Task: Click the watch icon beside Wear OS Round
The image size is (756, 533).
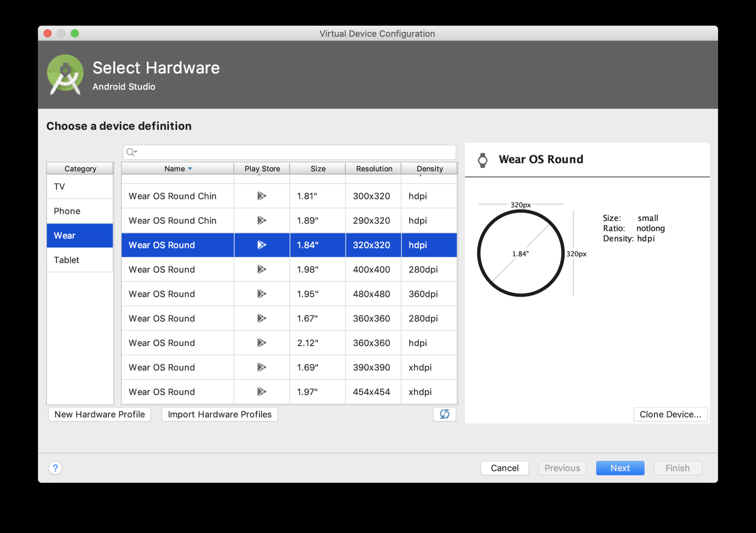Action: click(x=482, y=160)
